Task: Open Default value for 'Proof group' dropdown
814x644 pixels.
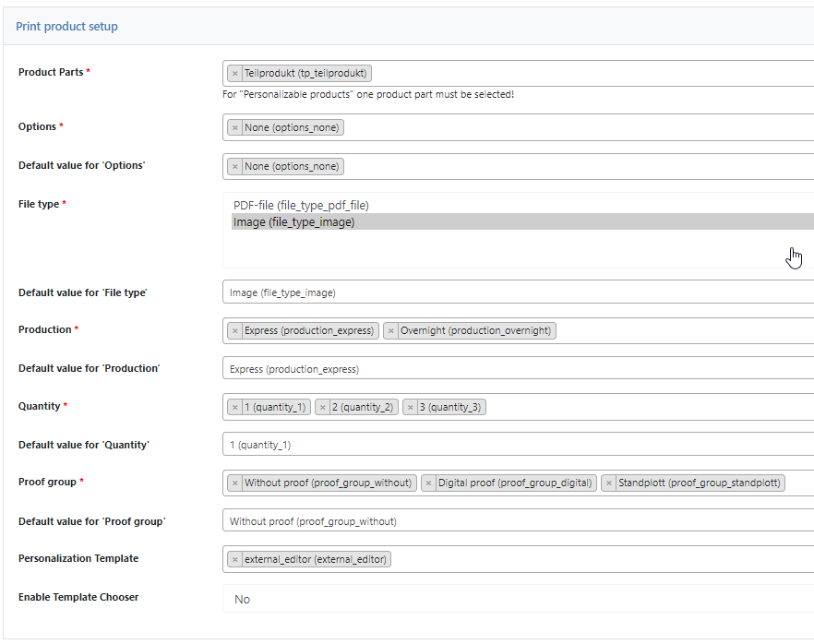Action: coord(518,521)
